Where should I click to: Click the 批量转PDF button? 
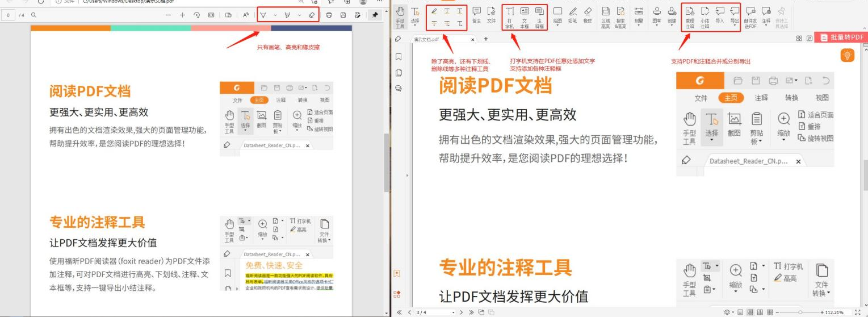[x=842, y=37]
